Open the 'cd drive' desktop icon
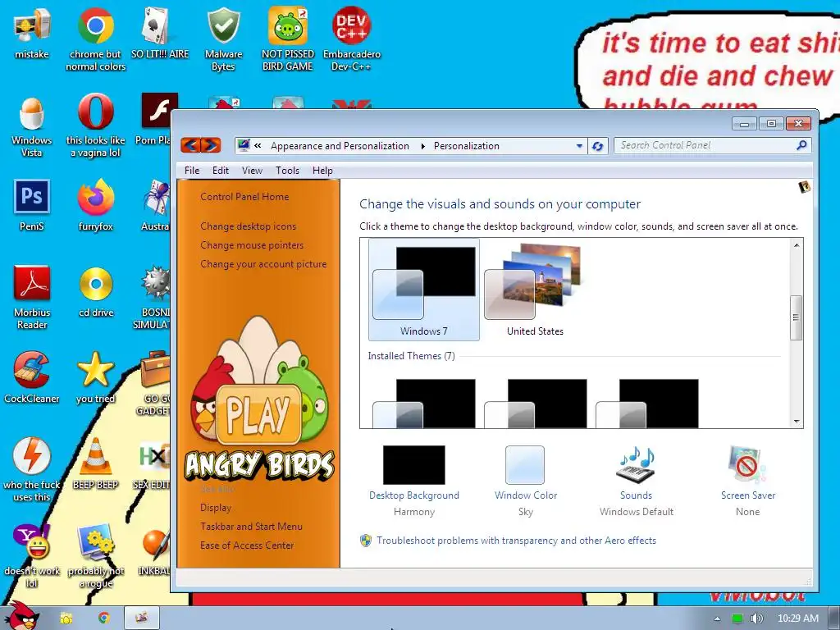This screenshot has height=630, width=840. (96, 292)
